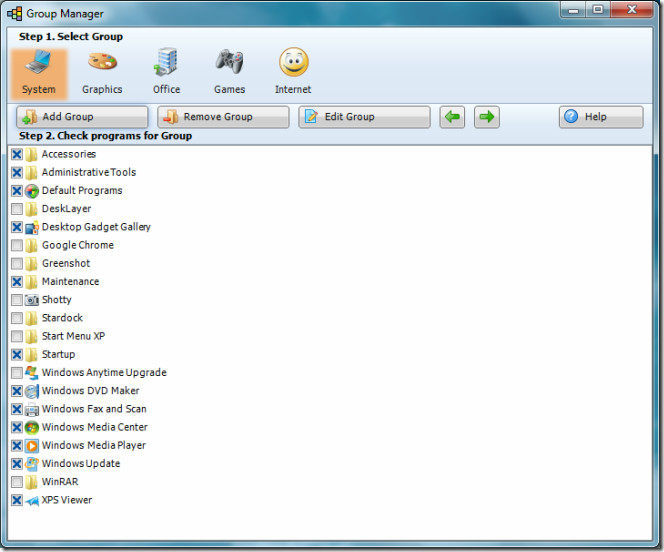Click the Shotty camera icon
664x552 pixels.
pos(31,300)
